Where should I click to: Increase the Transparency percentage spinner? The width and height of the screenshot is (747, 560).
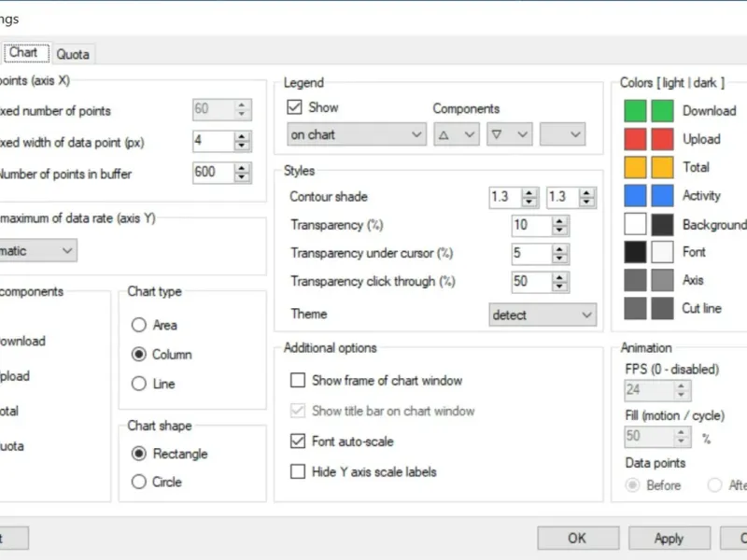click(x=559, y=221)
